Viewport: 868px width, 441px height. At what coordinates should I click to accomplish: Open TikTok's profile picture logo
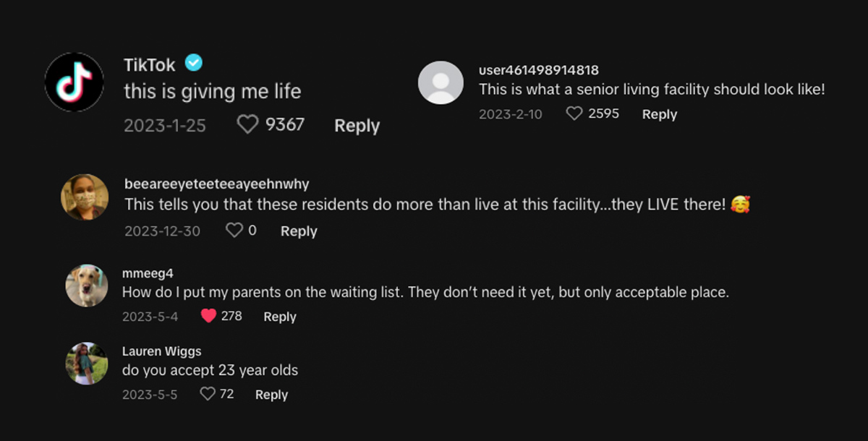pos(74,82)
